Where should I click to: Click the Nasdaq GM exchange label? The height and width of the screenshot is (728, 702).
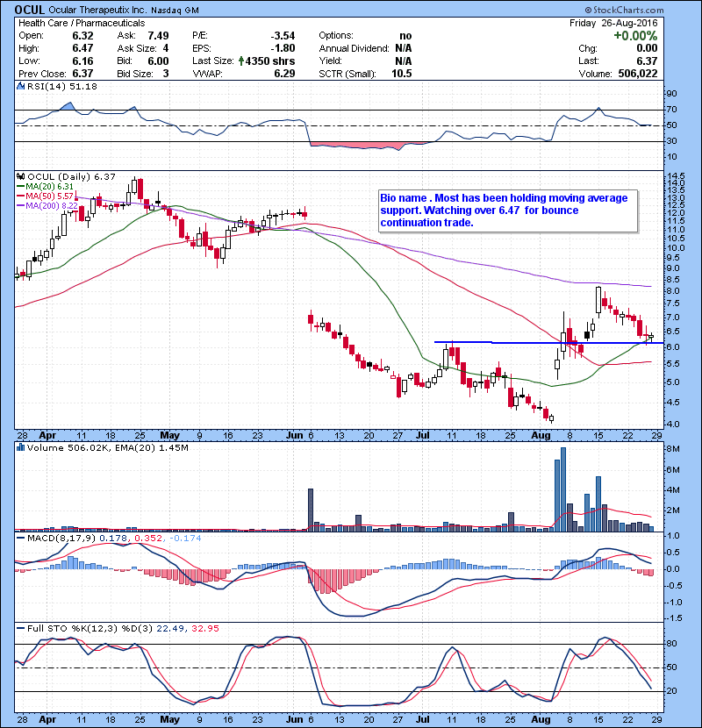pos(175,11)
